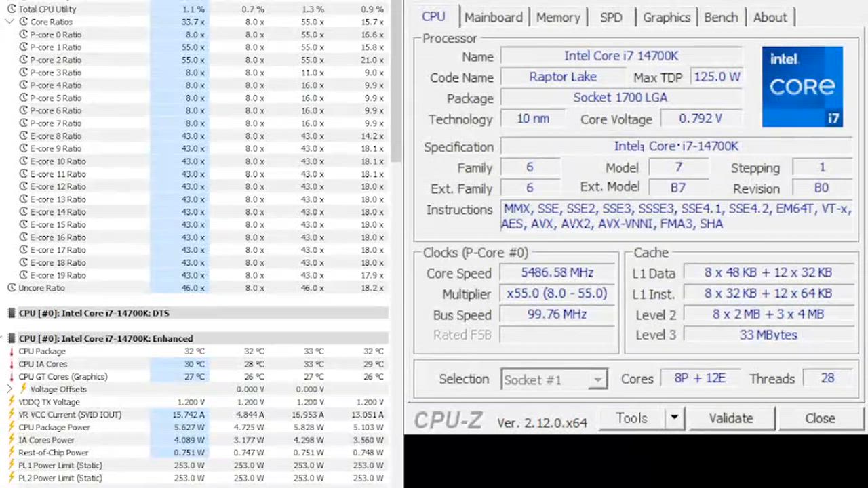Expand the Voltage Offsets group
Viewport: 868px width, 488px height.
pyautogui.click(x=9, y=389)
